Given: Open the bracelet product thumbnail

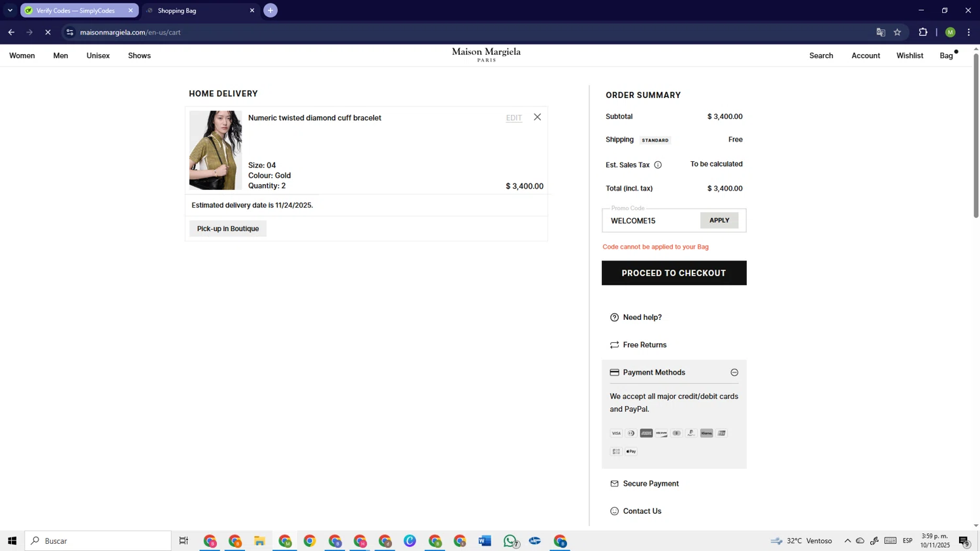Looking at the screenshot, I should (x=216, y=150).
